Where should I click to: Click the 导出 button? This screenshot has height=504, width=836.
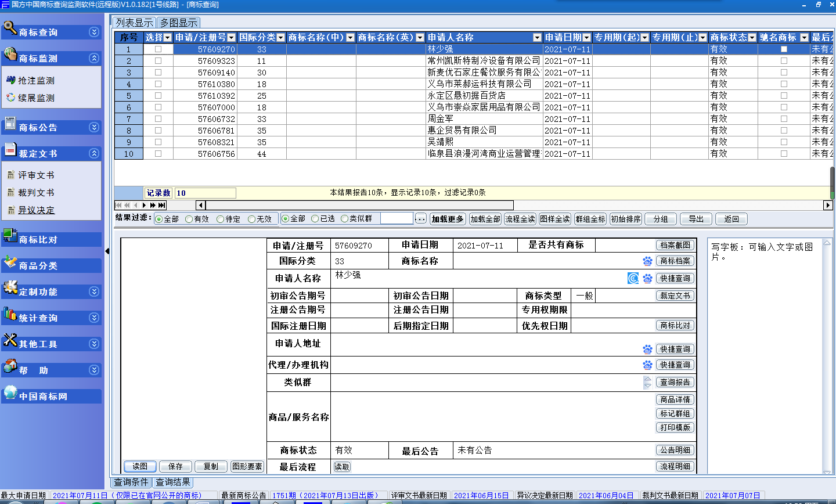[696, 219]
